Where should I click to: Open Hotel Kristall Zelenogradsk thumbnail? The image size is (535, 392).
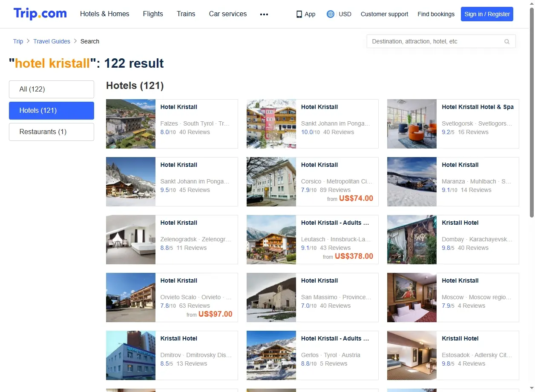pos(131,240)
